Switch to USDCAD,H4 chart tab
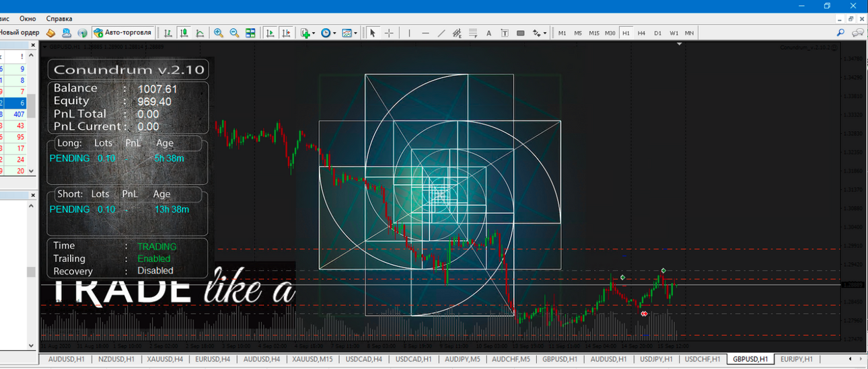 click(363, 359)
